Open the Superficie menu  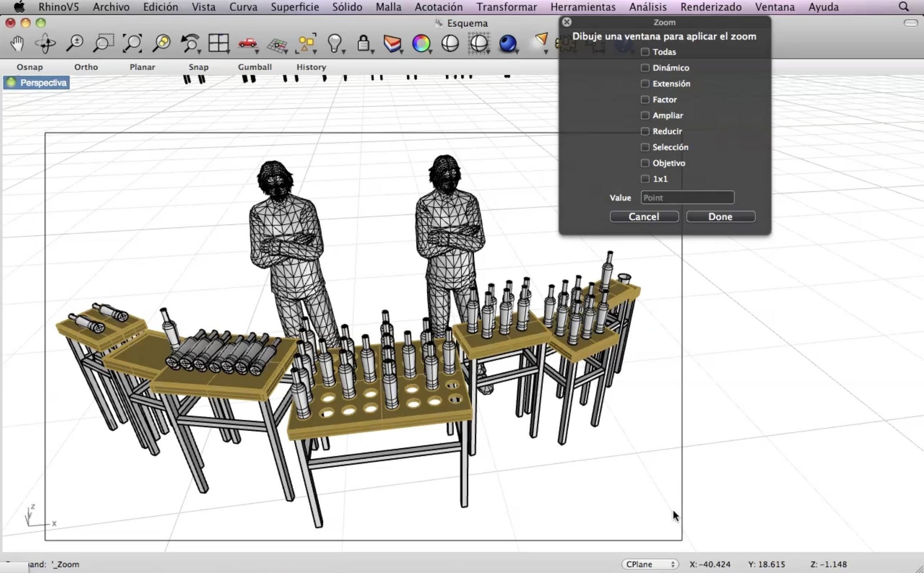295,7
